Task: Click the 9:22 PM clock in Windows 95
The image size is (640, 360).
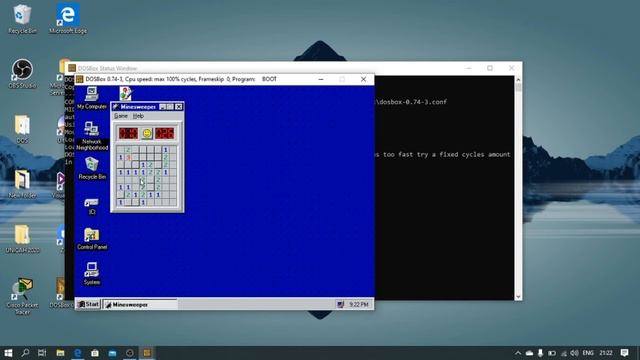Action: coord(359,304)
